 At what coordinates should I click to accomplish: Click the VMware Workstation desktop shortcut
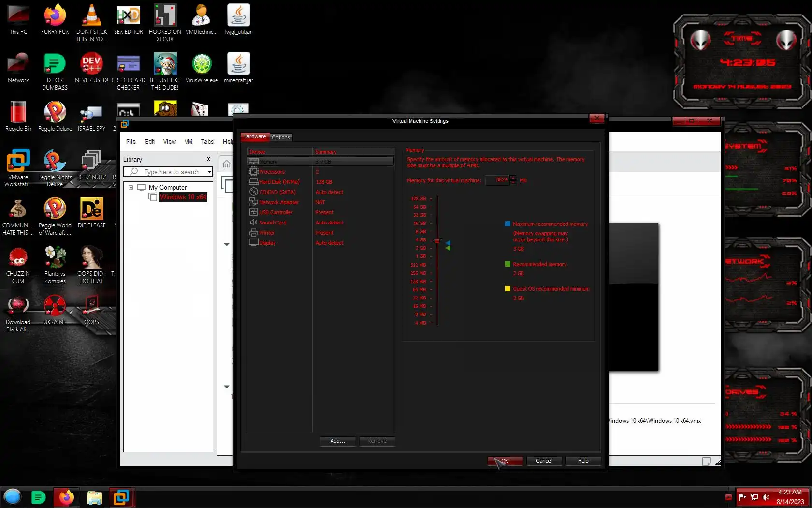[18, 167]
